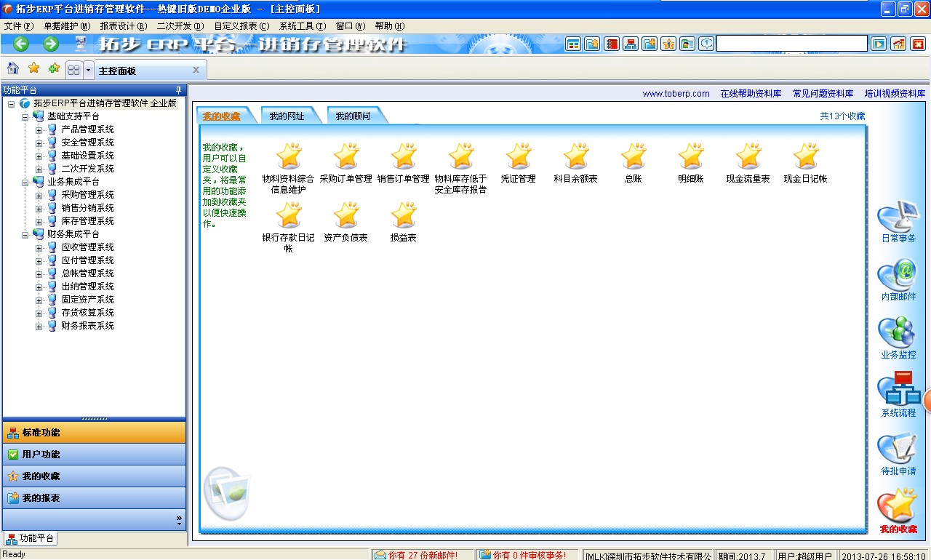Viewport: 931px width, 560px height.
Task: Expand the 产品管理系统 tree node
Action: (x=39, y=129)
